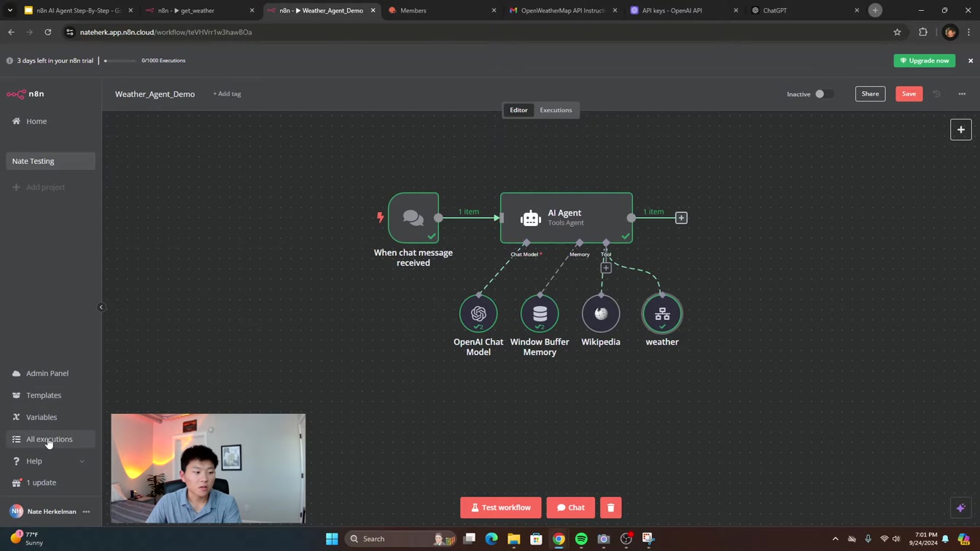The width and height of the screenshot is (980, 551).
Task: Toggle the workflow Inactive switch
Action: click(823, 94)
